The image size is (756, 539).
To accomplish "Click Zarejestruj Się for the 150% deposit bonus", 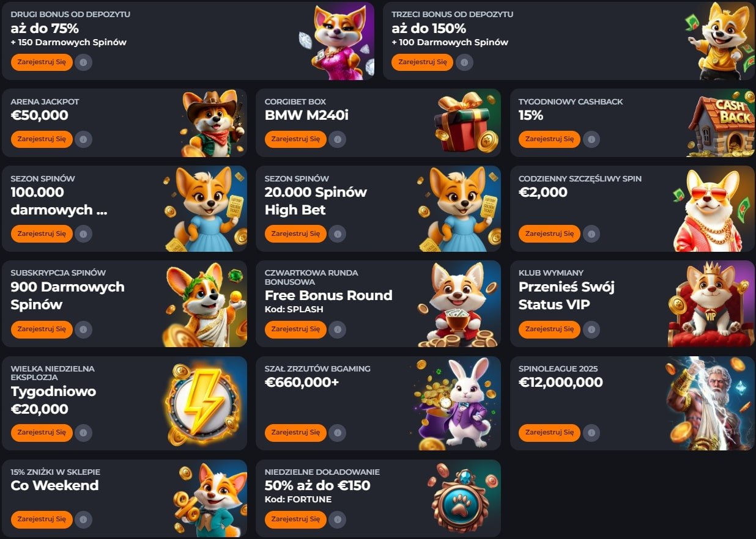I will 421,62.
